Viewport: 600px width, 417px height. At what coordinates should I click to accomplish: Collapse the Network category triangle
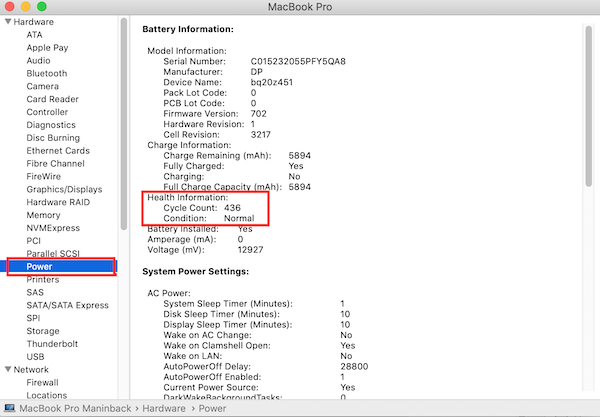8,370
